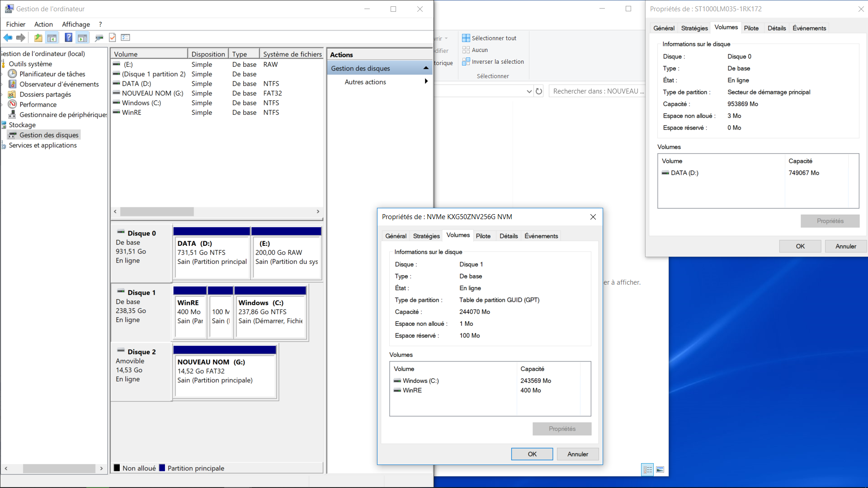
Task: Collapse the Gestion des disques actions section
Action: (425, 68)
